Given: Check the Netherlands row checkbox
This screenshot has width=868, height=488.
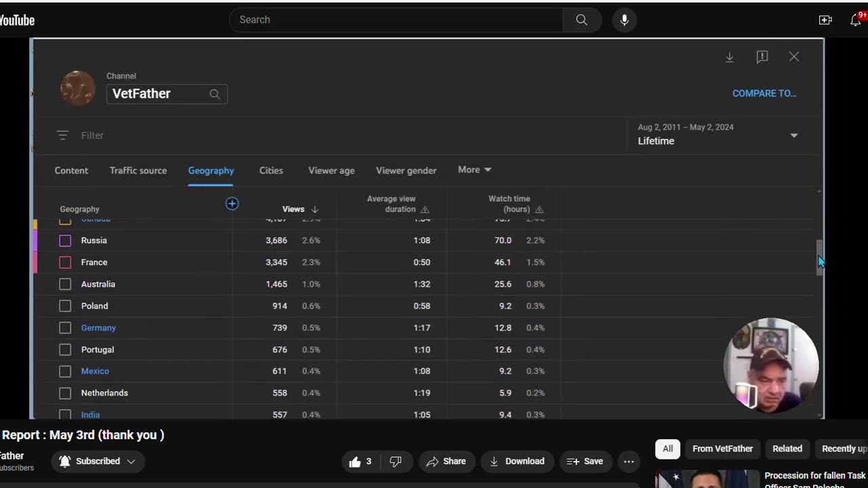Looking at the screenshot, I should point(65,393).
